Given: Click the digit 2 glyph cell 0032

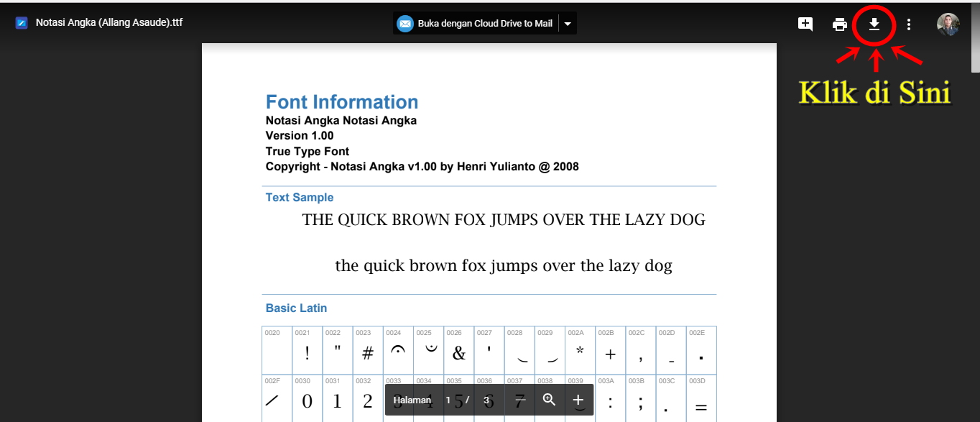Looking at the screenshot, I should point(368,398).
